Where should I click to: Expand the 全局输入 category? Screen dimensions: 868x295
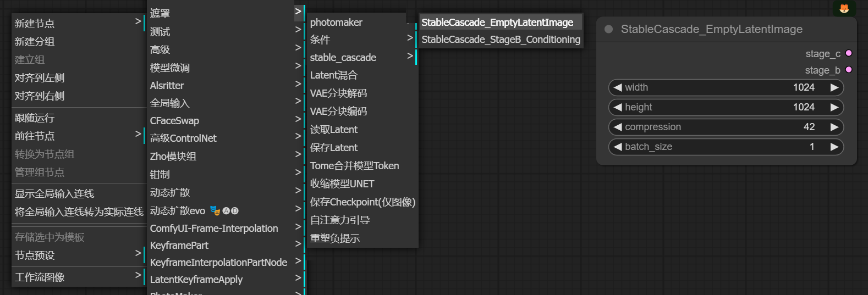[226, 103]
